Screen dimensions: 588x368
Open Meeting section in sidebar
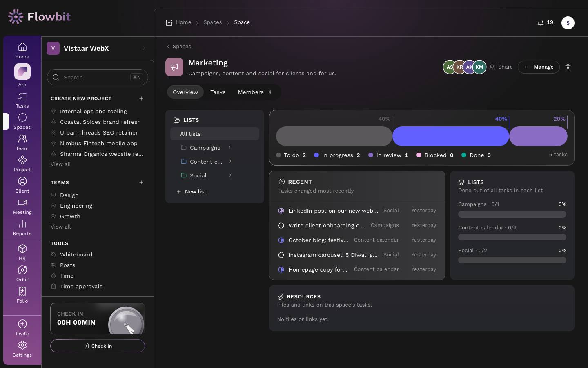[x=22, y=206]
